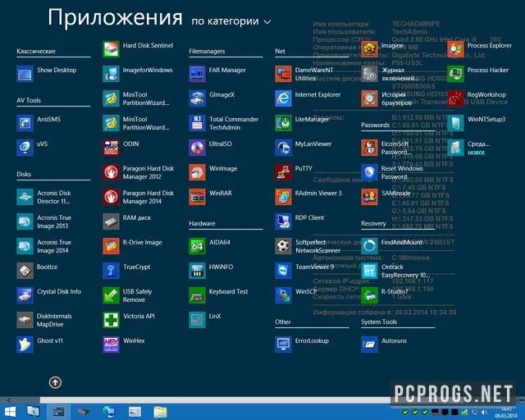
Task: Open R-Studio7 icon
Action: coord(369,295)
